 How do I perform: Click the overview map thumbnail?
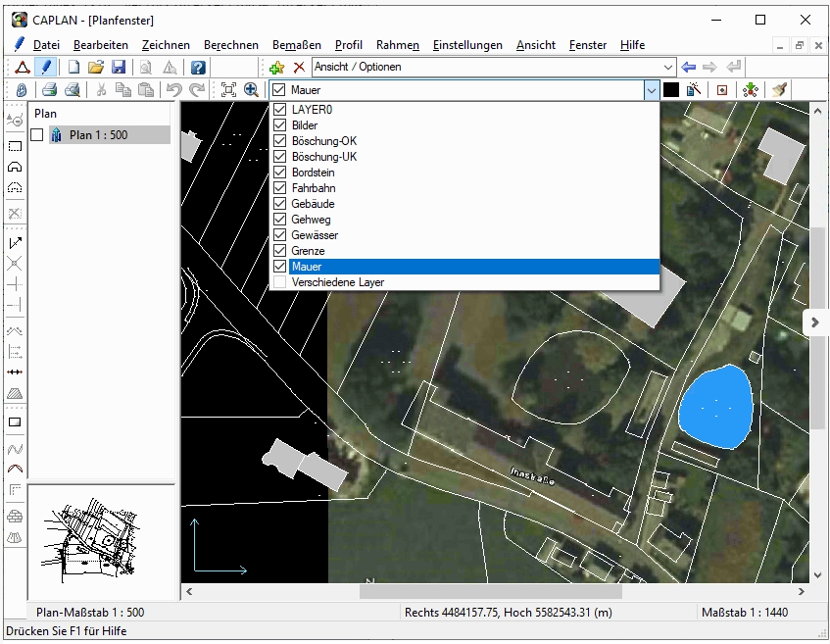click(102, 540)
